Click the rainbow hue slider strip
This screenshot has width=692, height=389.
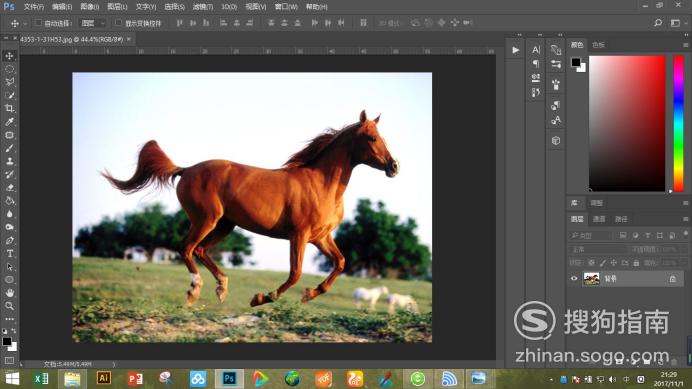pyautogui.click(x=678, y=124)
